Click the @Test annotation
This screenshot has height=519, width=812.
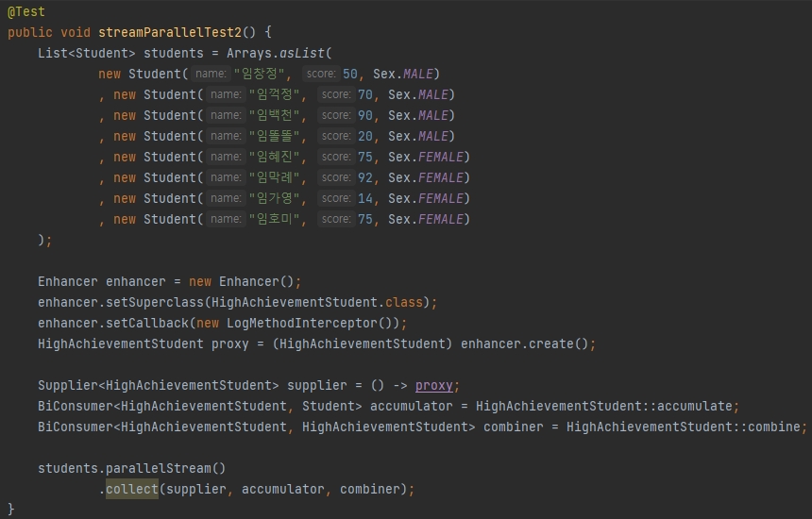pos(25,11)
